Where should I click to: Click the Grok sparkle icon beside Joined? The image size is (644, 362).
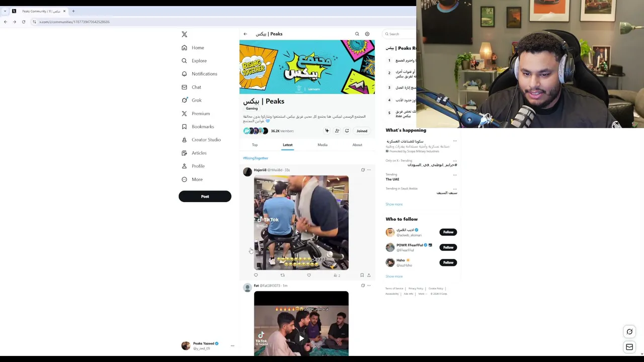327,131
